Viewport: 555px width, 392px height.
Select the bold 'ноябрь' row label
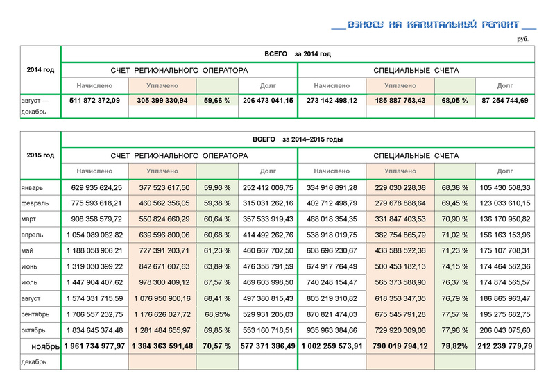click(x=46, y=346)
